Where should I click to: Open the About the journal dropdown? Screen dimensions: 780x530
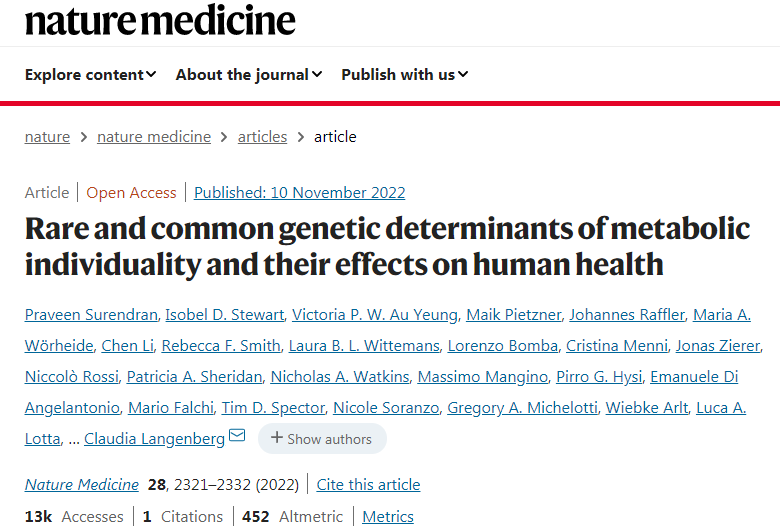click(249, 74)
